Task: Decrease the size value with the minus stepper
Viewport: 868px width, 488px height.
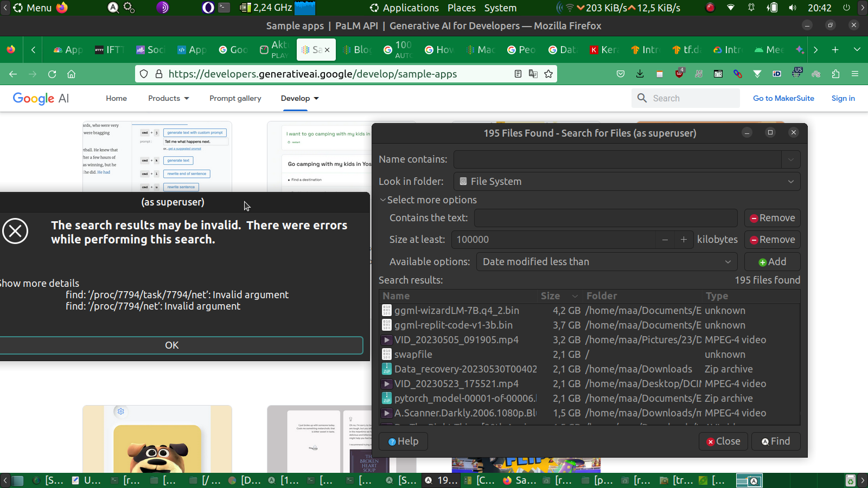Action: [x=665, y=240]
